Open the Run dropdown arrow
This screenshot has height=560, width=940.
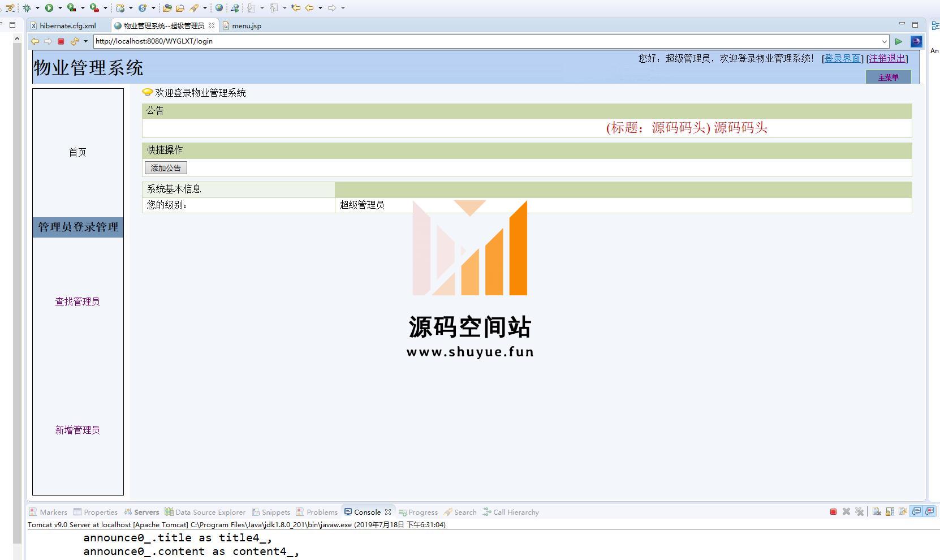[60, 8]
